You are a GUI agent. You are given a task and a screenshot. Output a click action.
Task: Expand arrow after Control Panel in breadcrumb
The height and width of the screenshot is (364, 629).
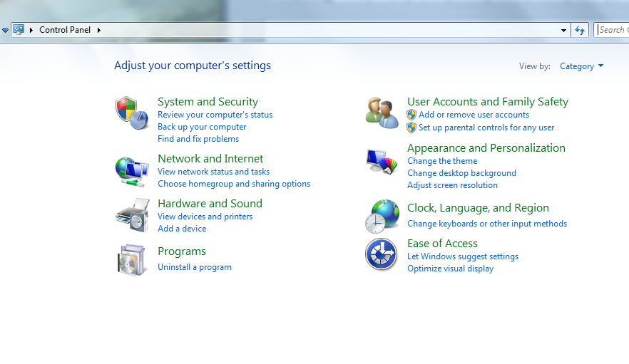click(98, 30)
